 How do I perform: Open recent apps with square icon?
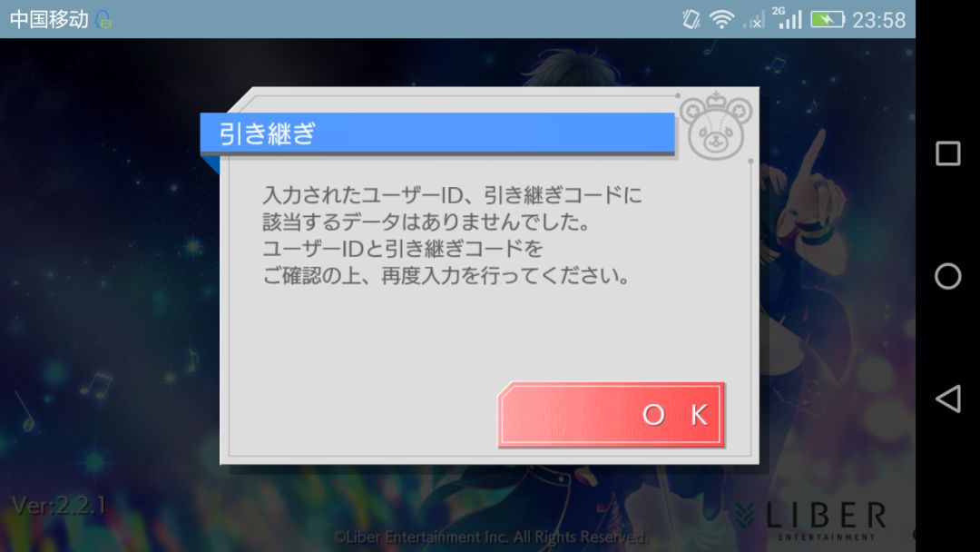point(947,153)
